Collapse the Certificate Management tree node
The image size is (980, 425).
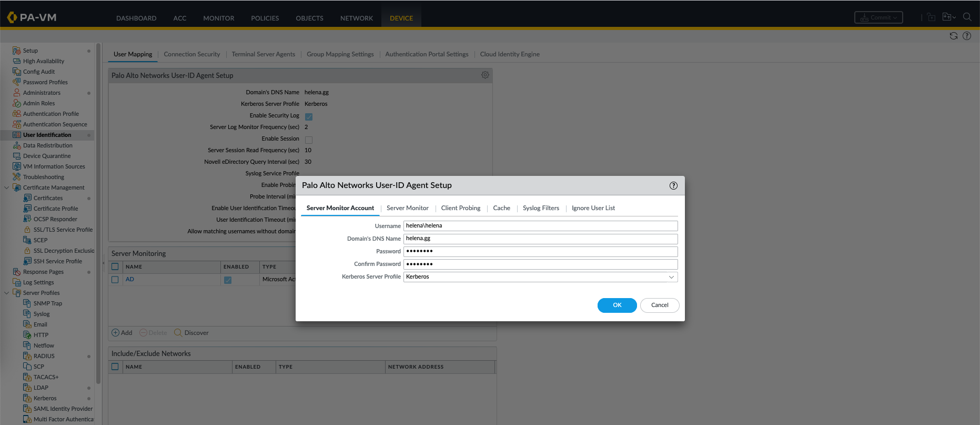(x=6, y=187)
